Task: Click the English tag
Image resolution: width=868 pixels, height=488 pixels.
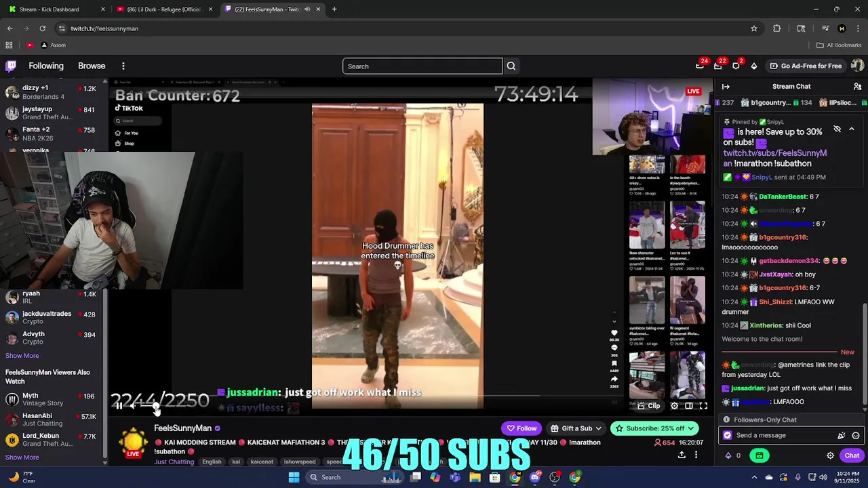Action: (x=212, y=462)
